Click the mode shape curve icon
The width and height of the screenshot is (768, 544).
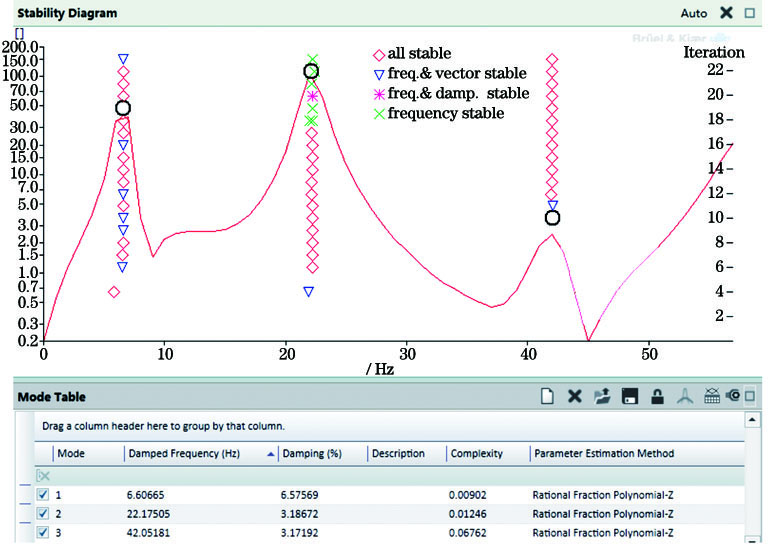tap(684, 397)
